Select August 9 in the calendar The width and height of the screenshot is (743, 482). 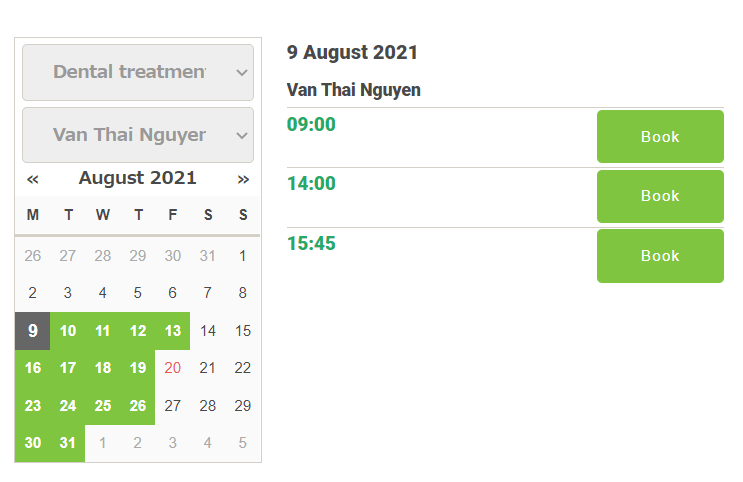33,331
